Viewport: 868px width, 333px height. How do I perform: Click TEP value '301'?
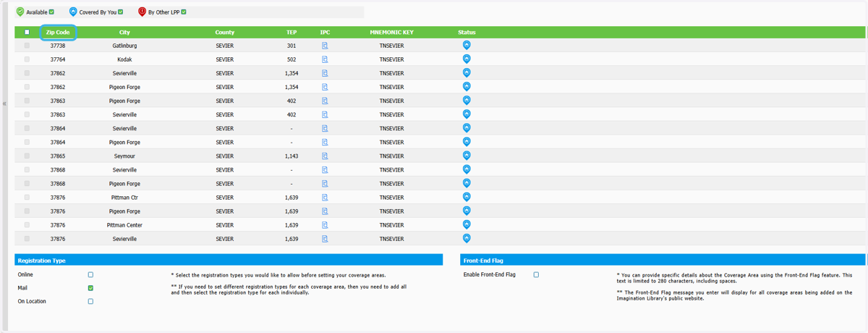click(292, 46)
